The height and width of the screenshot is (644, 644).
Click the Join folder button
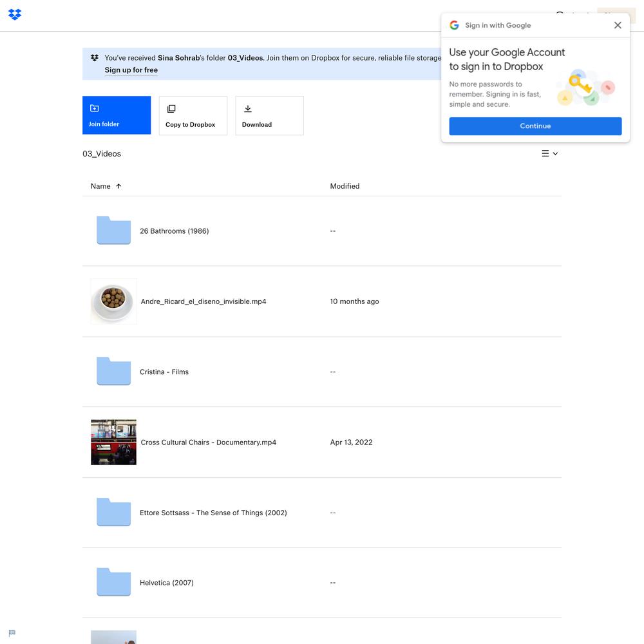(x=117, y=115)
